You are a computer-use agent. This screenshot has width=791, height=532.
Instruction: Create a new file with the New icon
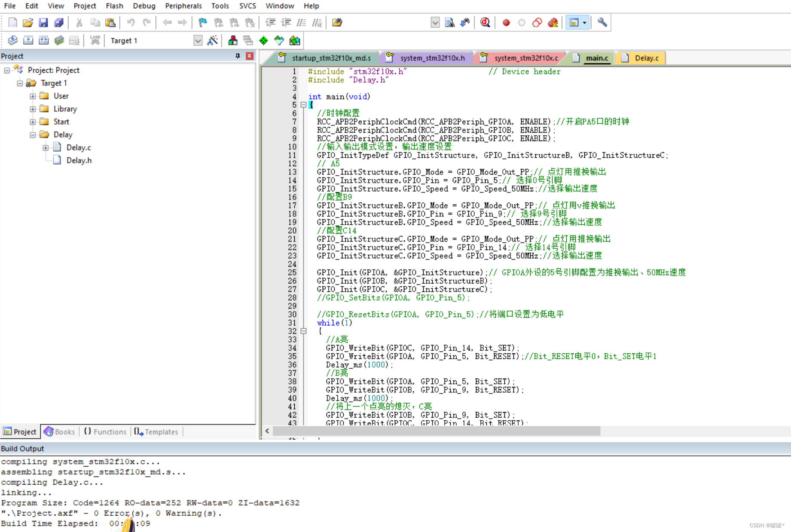(13, 22)
